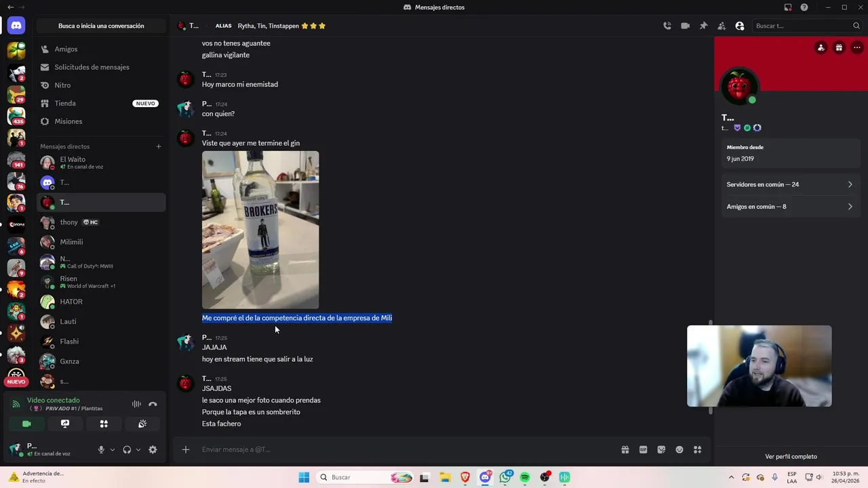Screen dimensions: 868x488
Task: Open the gin bottle photo attachment
Action: tap(260, 230)
